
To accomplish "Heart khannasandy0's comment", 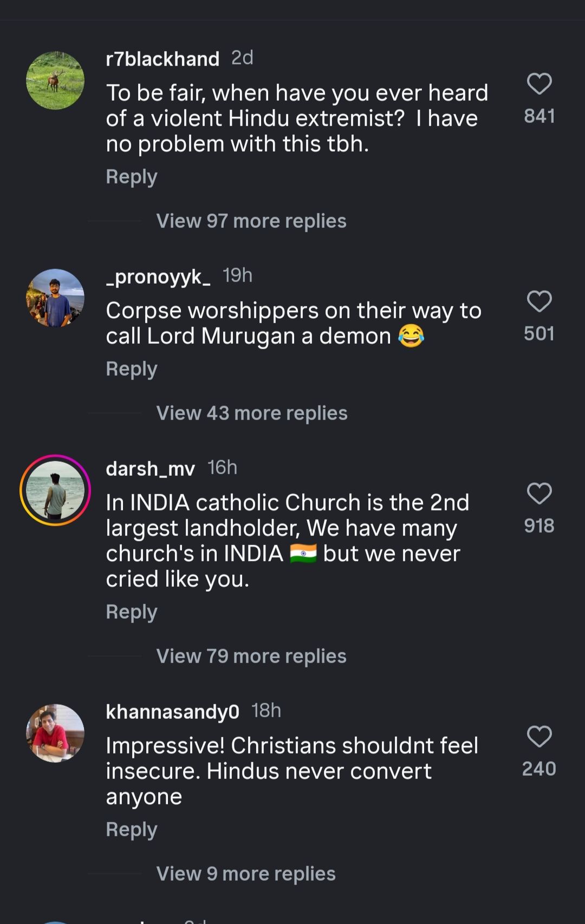I will 539,737.
